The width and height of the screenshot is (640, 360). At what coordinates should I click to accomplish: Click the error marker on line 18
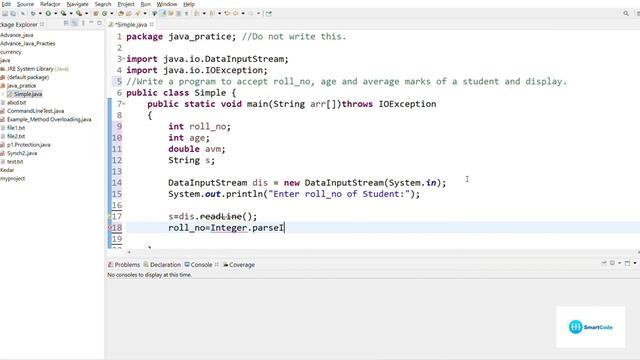(109, 228)
